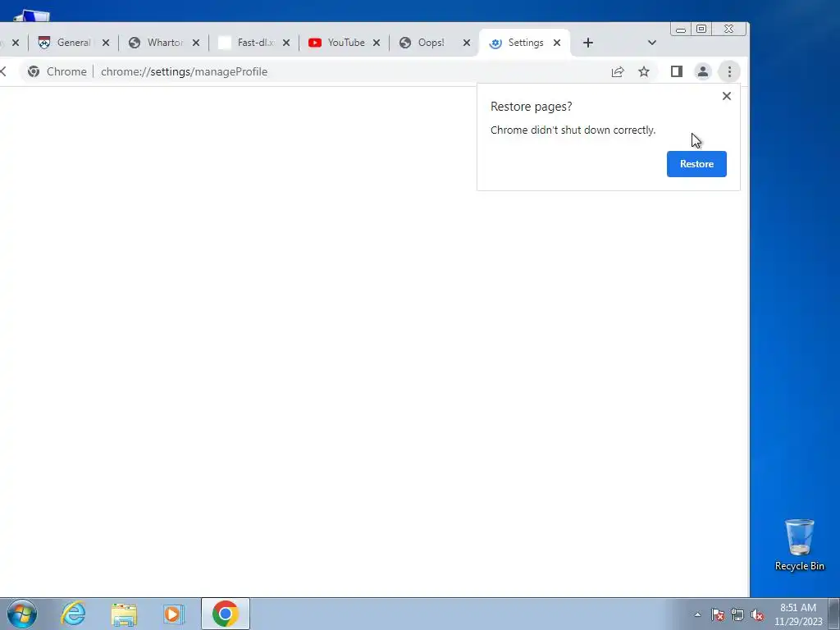Click the Show desktop button
This screenshot has height=630, width=840.
(x=834, y=614)
